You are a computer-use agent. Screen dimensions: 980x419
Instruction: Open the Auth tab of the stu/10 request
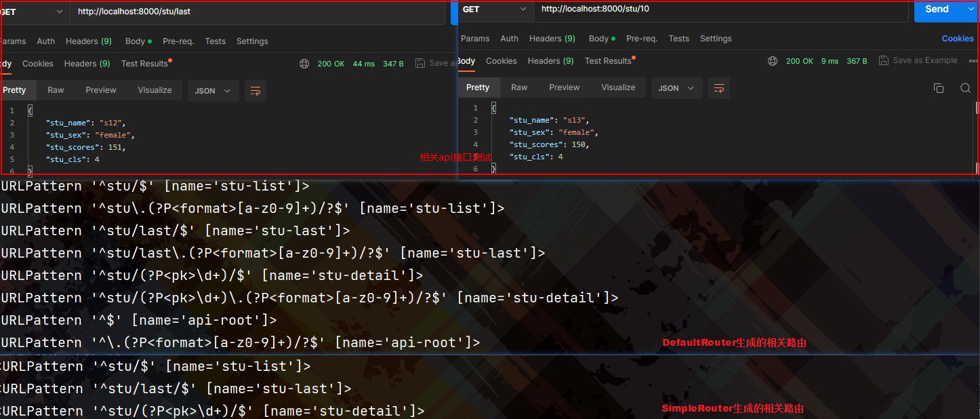pyautogui.click(x=510, y=39)
